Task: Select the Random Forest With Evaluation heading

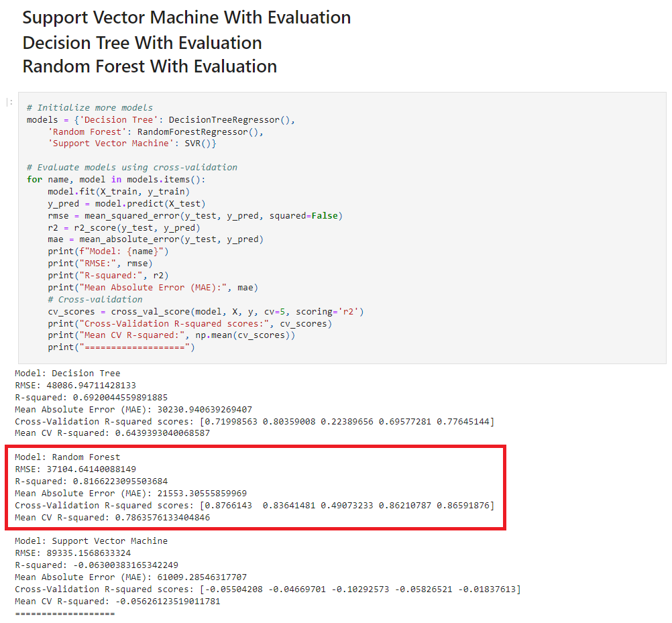Action: click(150, 66)
